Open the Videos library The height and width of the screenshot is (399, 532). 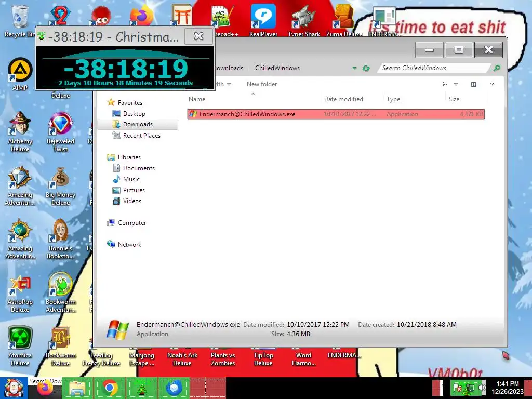(127, 201)
